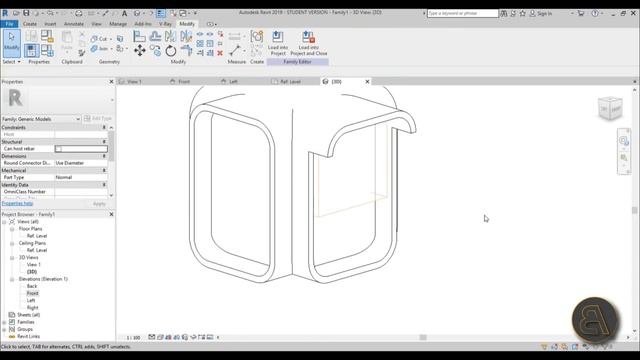Collapse the Elevations (Elevation 1) node
640x360 pixels.
pos(12,279)
